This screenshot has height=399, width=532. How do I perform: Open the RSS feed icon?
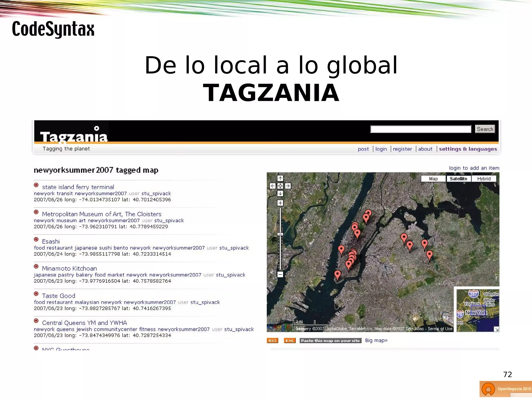point(272,341)
